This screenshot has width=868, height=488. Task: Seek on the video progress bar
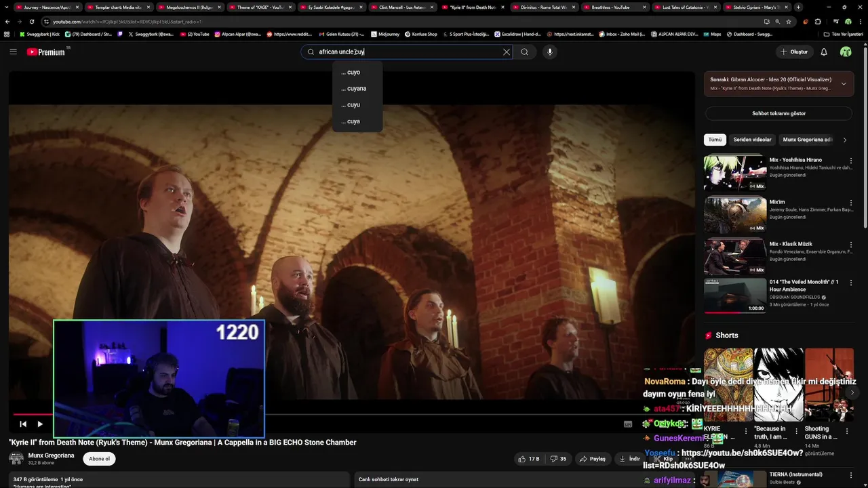[x=351, y=414]
